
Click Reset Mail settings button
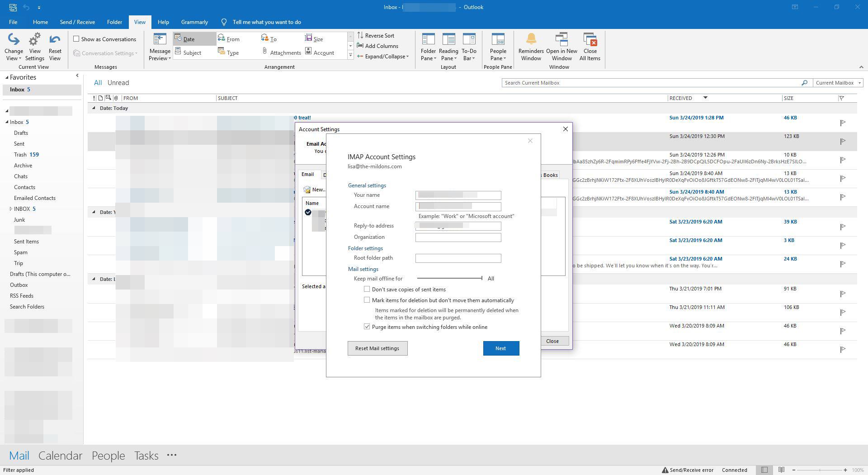377,348
